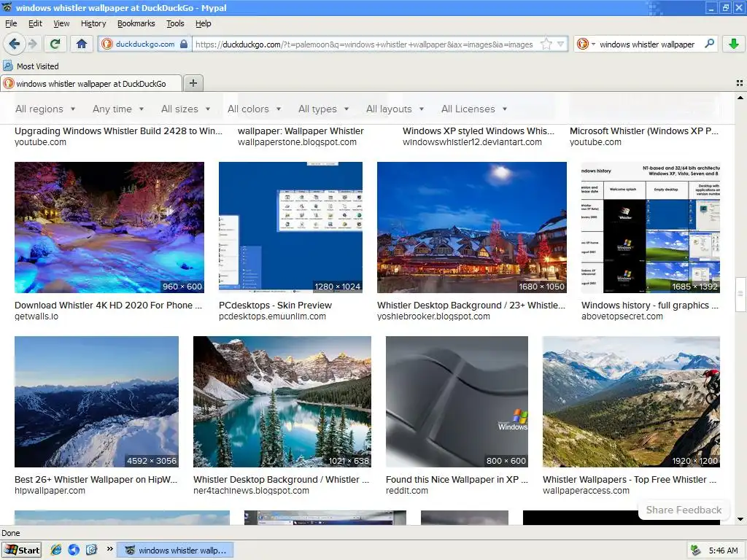
Task: Reload the current page
Action: click(x=55, y=44)
